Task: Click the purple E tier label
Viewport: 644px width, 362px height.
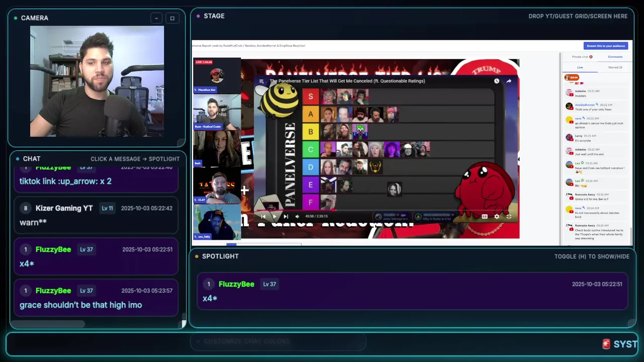Action: pyautogui.click(x=310, y=185)
